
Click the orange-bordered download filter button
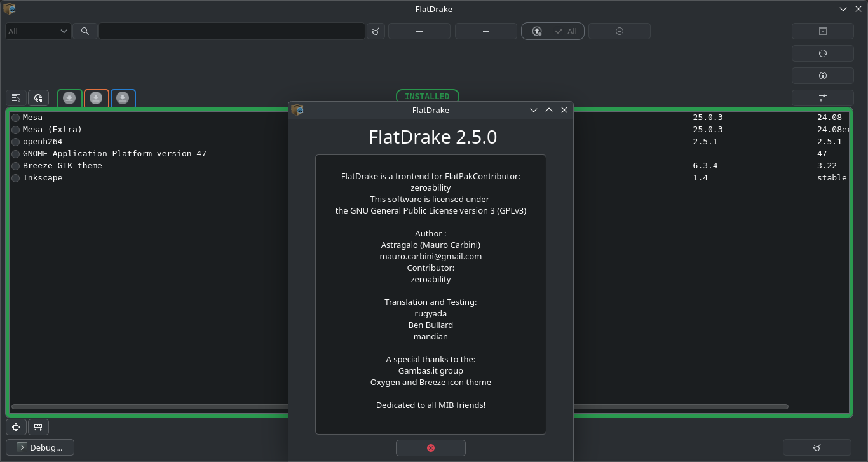click(96, 98)
